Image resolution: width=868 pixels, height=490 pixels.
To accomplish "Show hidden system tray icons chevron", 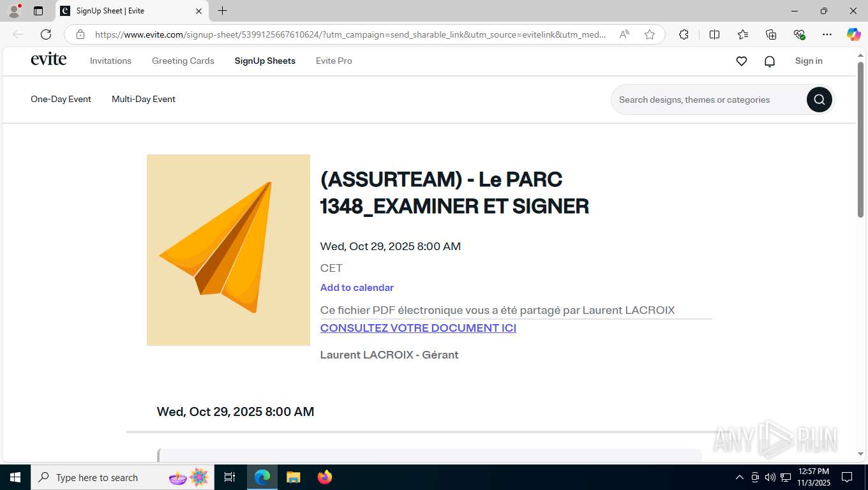I will (x=739, y=477).
